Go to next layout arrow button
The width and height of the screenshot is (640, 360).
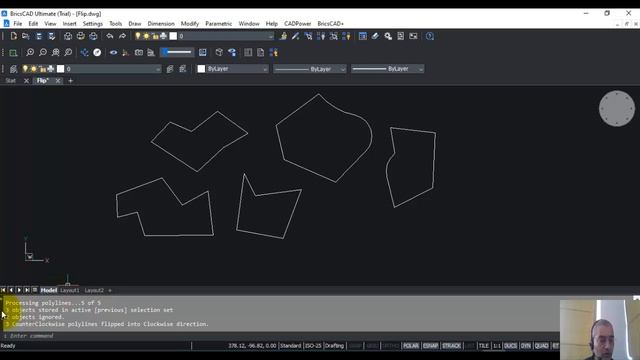pos(19,290)
